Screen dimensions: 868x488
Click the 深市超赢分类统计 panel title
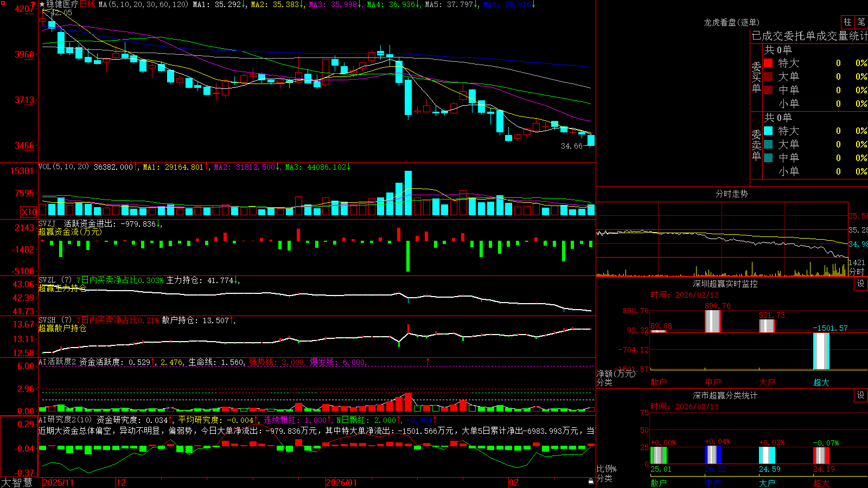[725, 395]
